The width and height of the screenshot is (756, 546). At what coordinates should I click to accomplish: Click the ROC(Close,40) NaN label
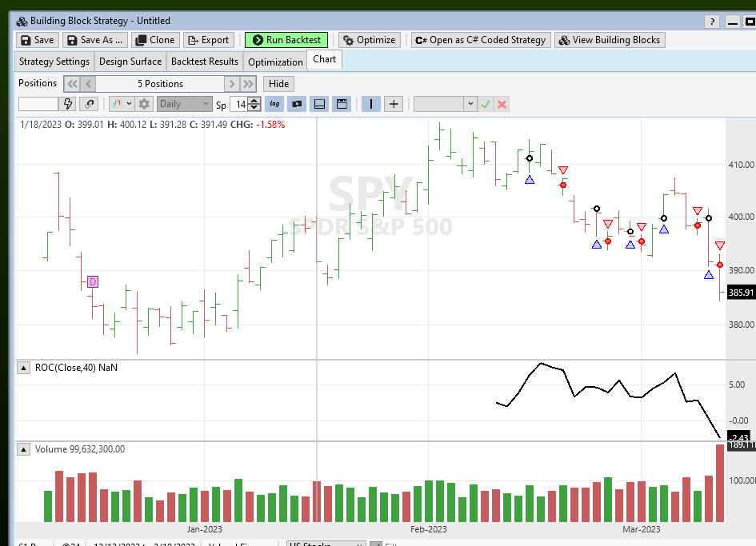point(76,368)
